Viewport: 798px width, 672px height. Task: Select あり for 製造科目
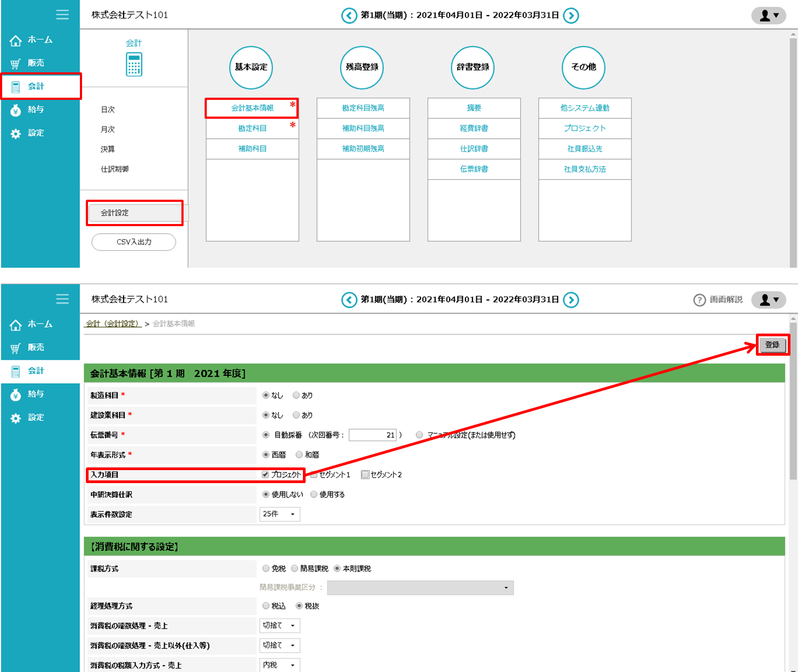pos(296,396)
